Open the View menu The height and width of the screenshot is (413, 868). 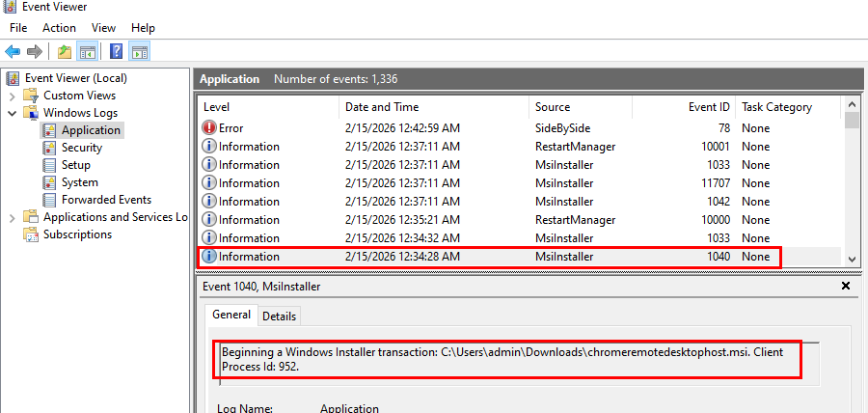pos(103,28)
